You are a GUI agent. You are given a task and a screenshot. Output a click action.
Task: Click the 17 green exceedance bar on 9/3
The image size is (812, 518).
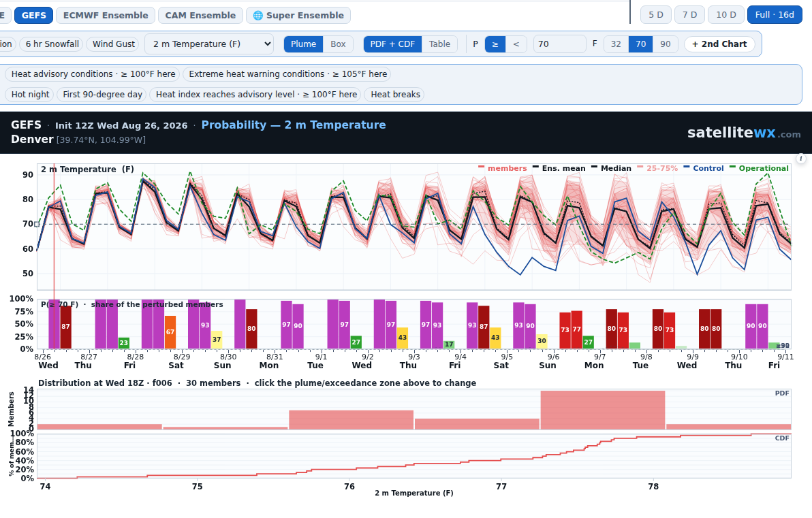(449, 344)
